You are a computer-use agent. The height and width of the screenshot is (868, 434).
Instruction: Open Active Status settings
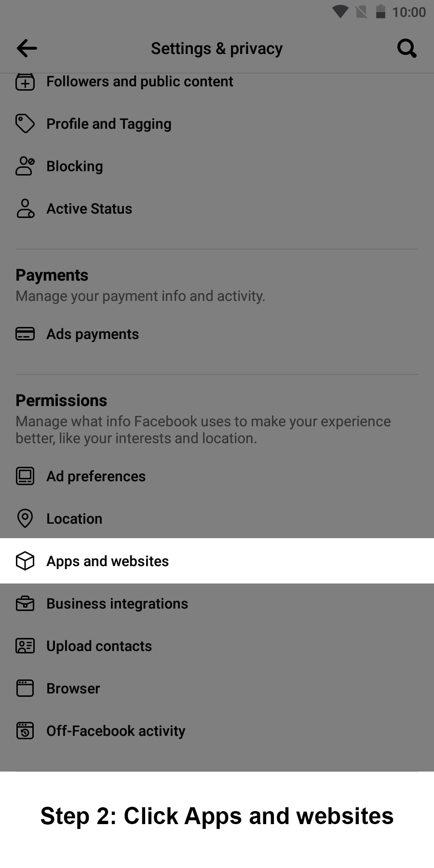[89, 209]
